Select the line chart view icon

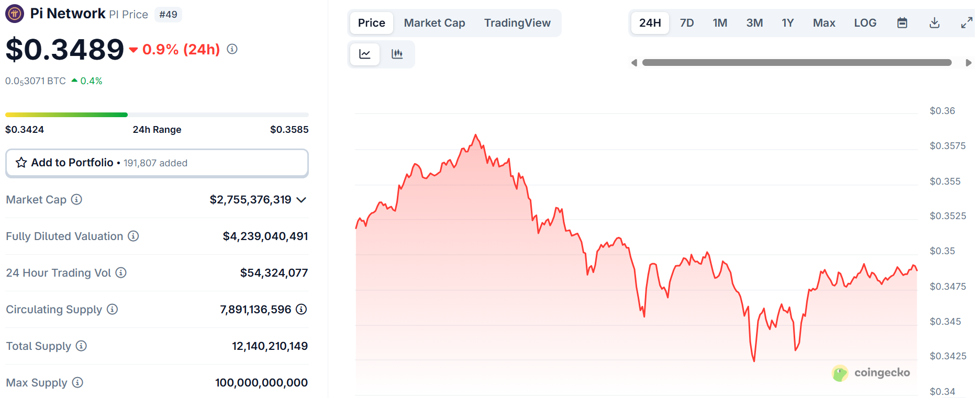(365, 54)
